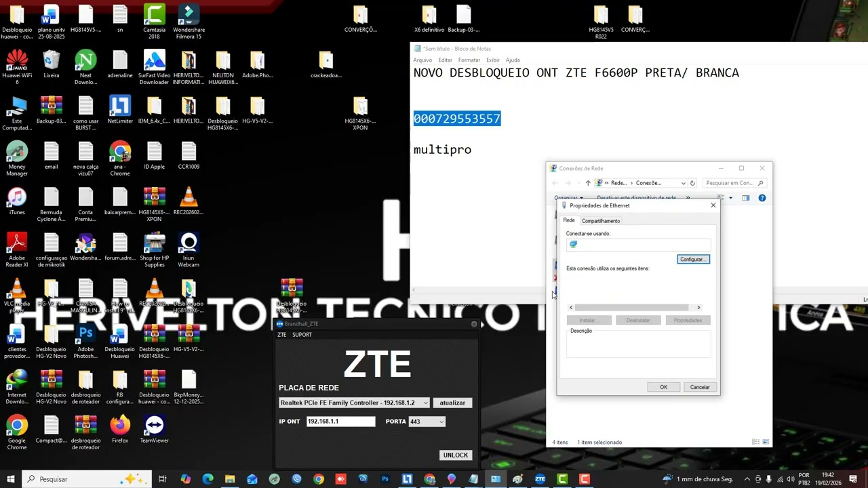Click OK in Propriedades de Ethernet
The height and width of the screenshot is (488, 868).
coord(664,387)
